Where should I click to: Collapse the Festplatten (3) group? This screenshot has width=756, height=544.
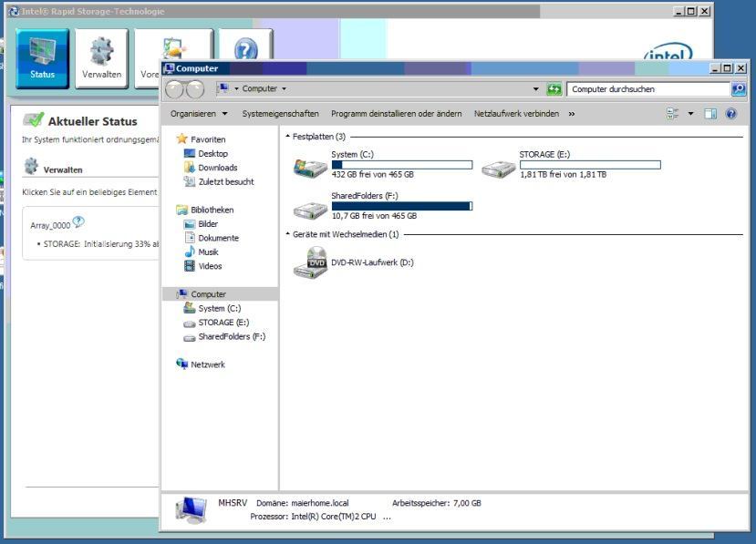(288, 137)
